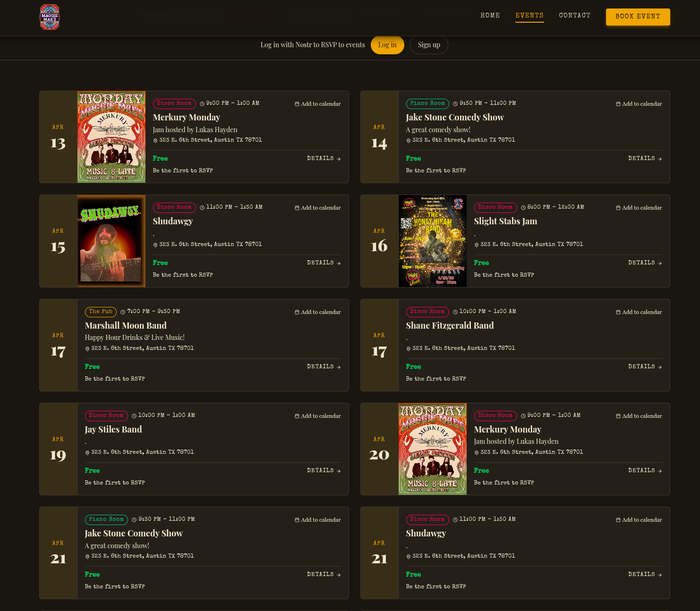This screenshot has width=700, height=611.
Task: Click calendar icon for Slight Stabs Jam
Action: point(618,208)
